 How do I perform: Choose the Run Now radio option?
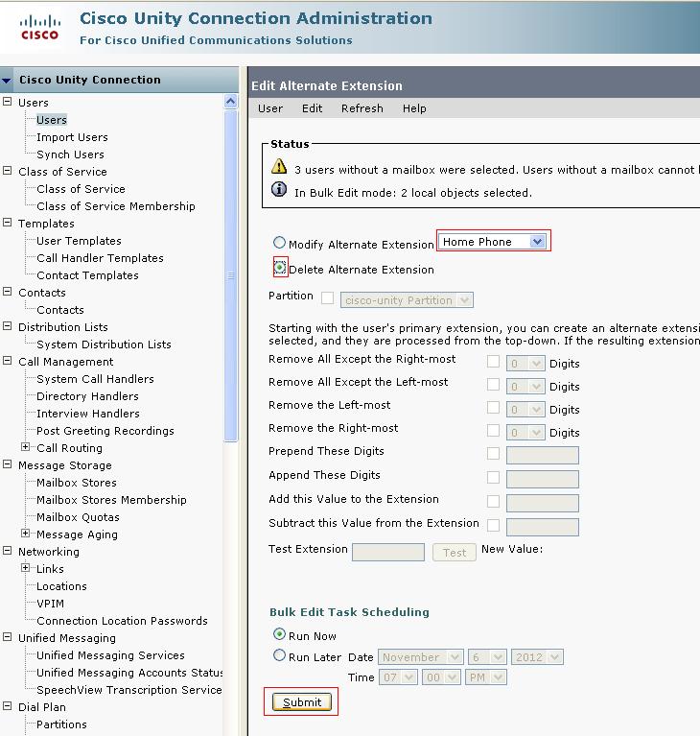(279, 634)
